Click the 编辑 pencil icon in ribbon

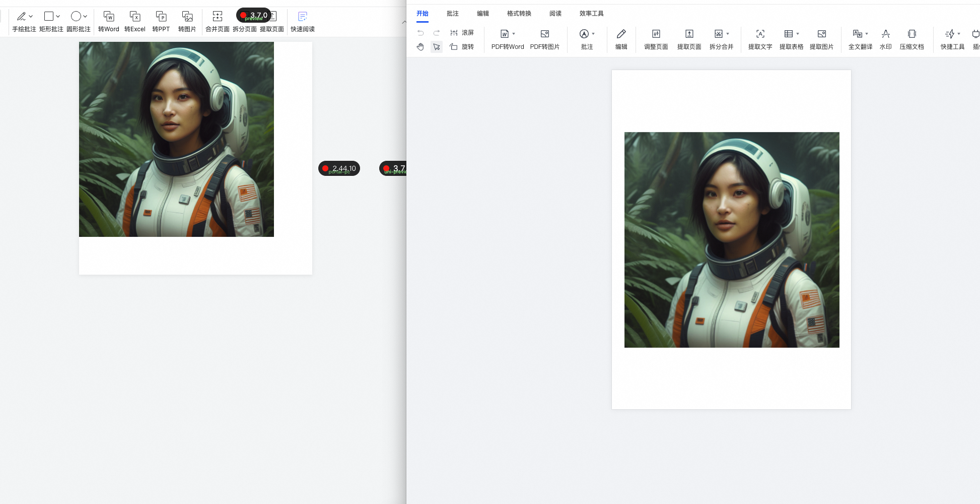click(621, 34)
